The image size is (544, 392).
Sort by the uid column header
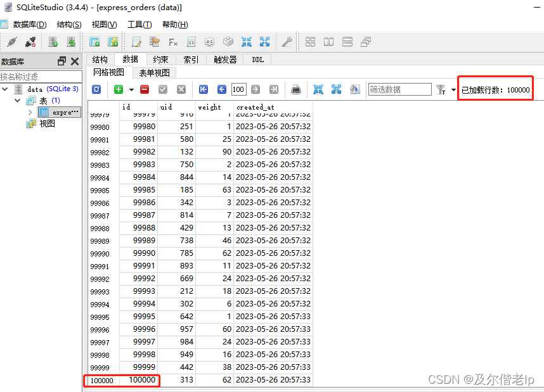pos(177,107)
